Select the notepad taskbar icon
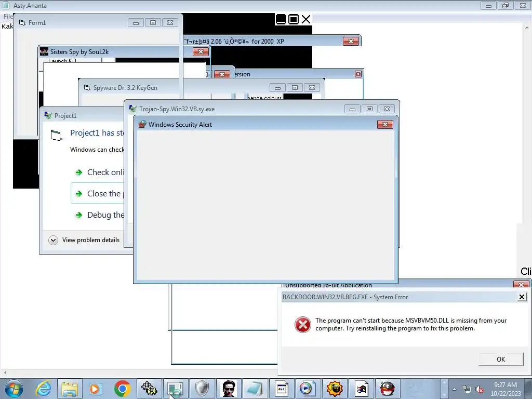 click(255, 389)
